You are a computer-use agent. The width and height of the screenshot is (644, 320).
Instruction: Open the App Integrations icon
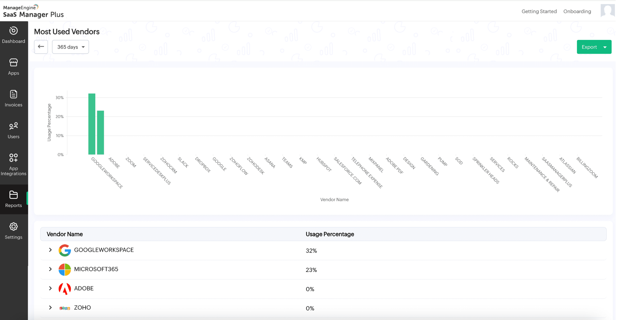[14, 158]
